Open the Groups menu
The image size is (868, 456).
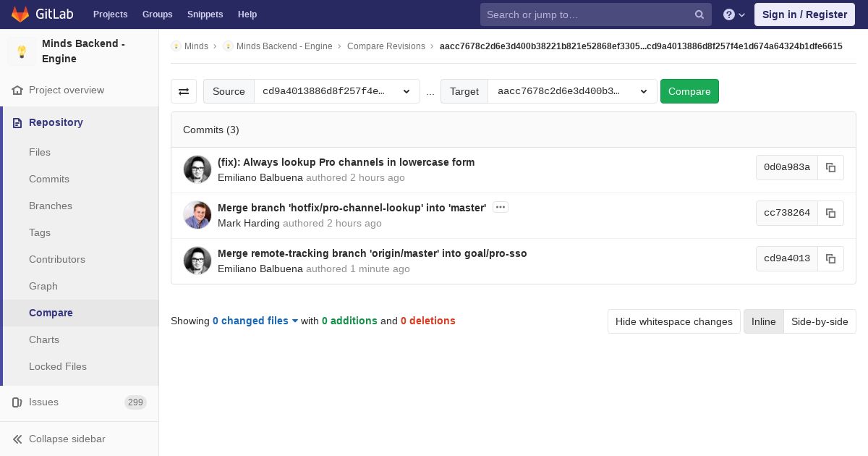[x=157, y=14]
